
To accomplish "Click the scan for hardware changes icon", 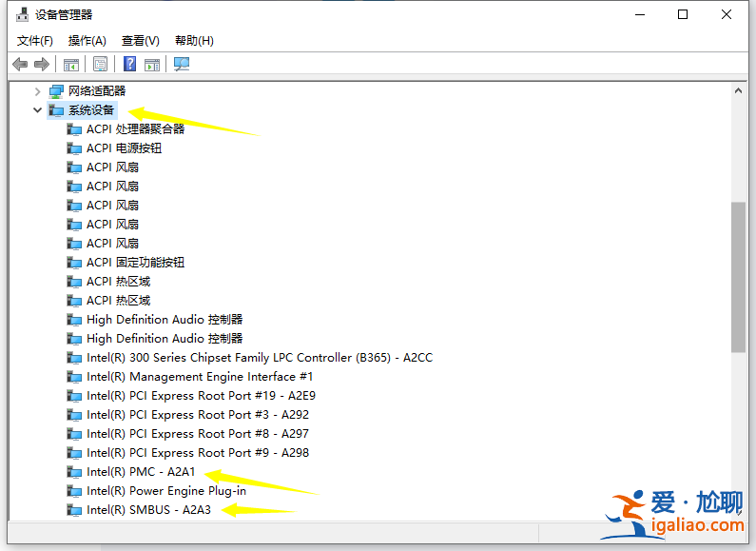I will 182,64.
